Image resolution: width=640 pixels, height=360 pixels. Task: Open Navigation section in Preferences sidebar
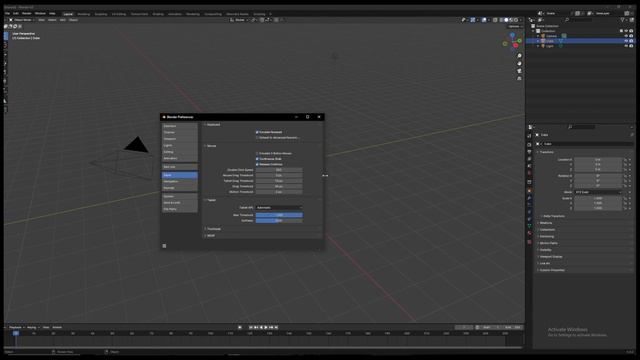click(180, 181)
